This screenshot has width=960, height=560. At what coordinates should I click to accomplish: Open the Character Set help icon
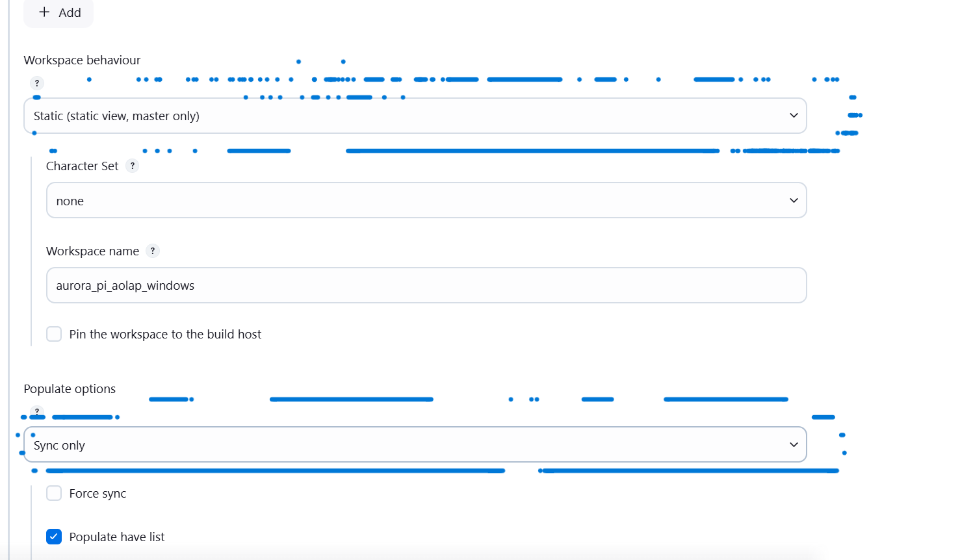[x=133, y=166]
